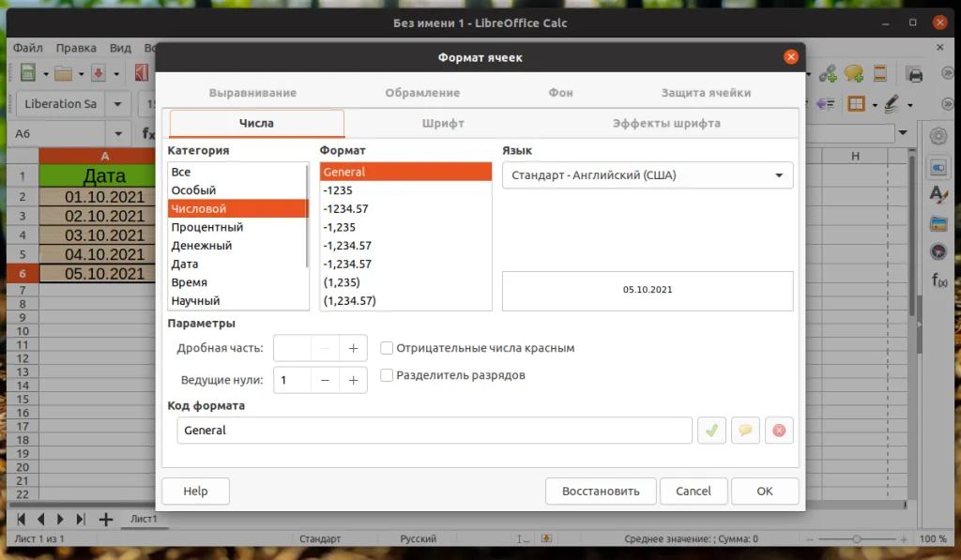This screenshot has width=961, height=560.
Task: Click the Print icon in the toolbar
Action: pos(915,72)
